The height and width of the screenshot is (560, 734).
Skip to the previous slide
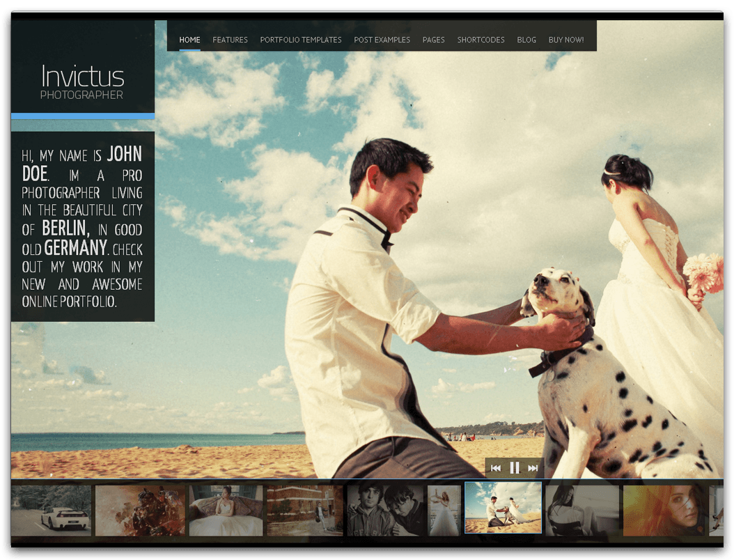click(496, 468)
